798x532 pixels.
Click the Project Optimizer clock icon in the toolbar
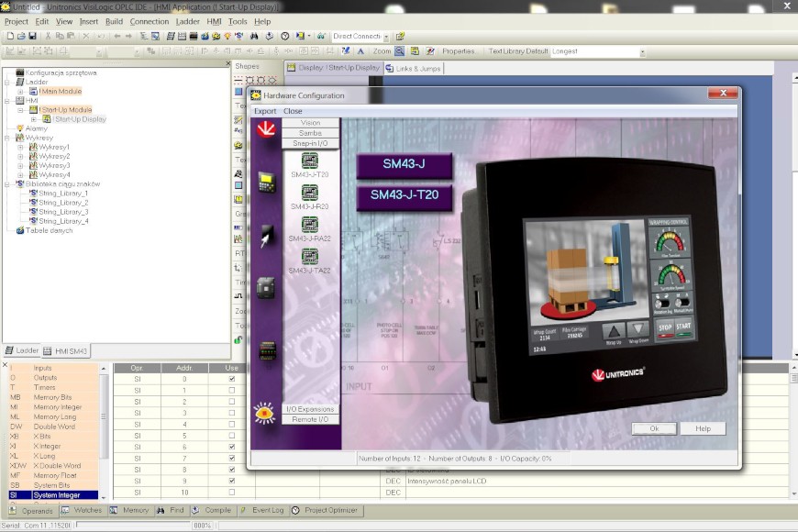click(285, 36)
